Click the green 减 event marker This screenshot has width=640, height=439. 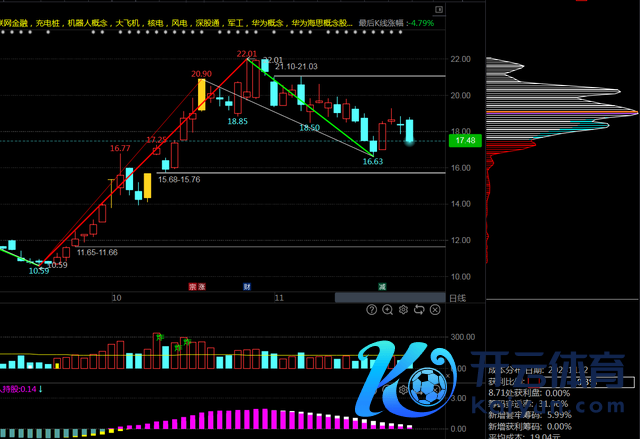[382, 287]
